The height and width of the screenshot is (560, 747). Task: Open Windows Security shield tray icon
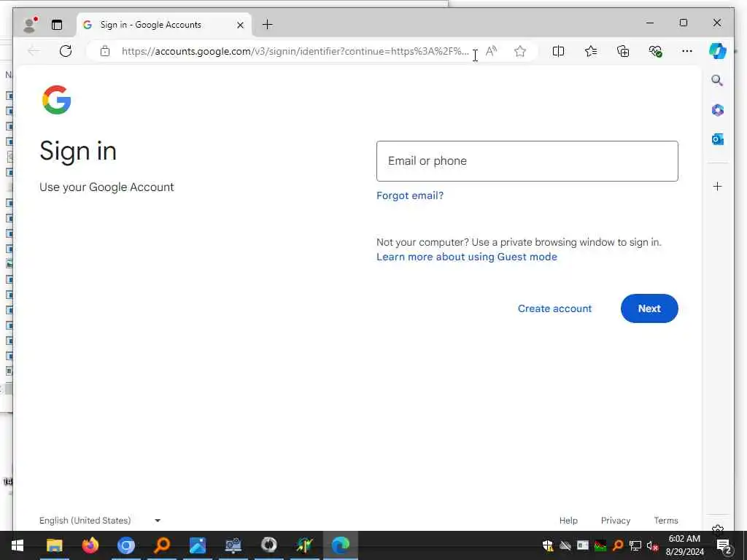pyautogui.click(x=548, y=545)
